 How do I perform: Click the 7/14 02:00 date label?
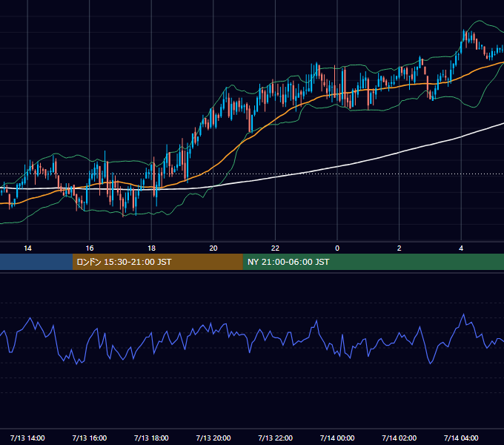pyautogui.click(x=399, y=438)
